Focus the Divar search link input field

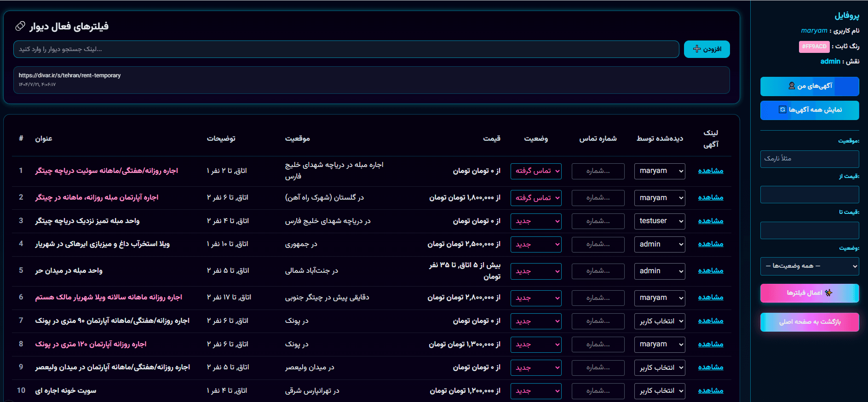(346, 49)
